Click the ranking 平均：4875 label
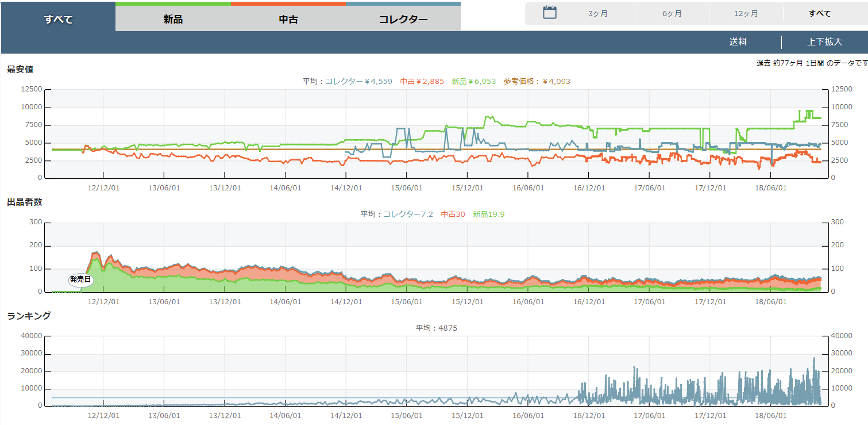The image size is (868, 425). click(436, 328)
